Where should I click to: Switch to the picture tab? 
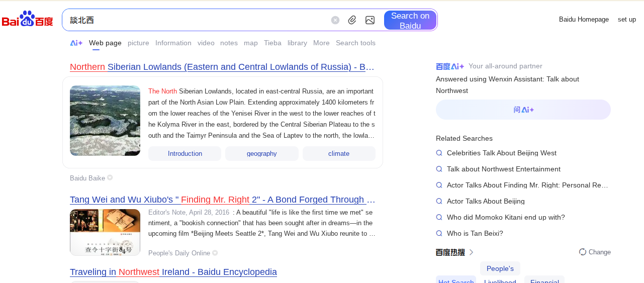[138, 43]
